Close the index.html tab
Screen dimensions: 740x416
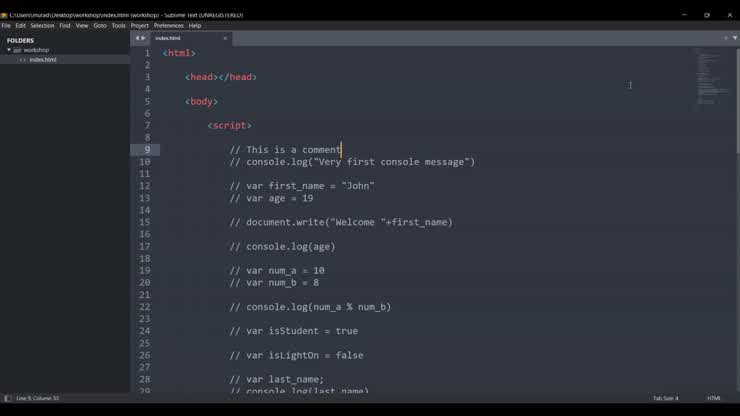pyautogui.click(x=225, y=38)
